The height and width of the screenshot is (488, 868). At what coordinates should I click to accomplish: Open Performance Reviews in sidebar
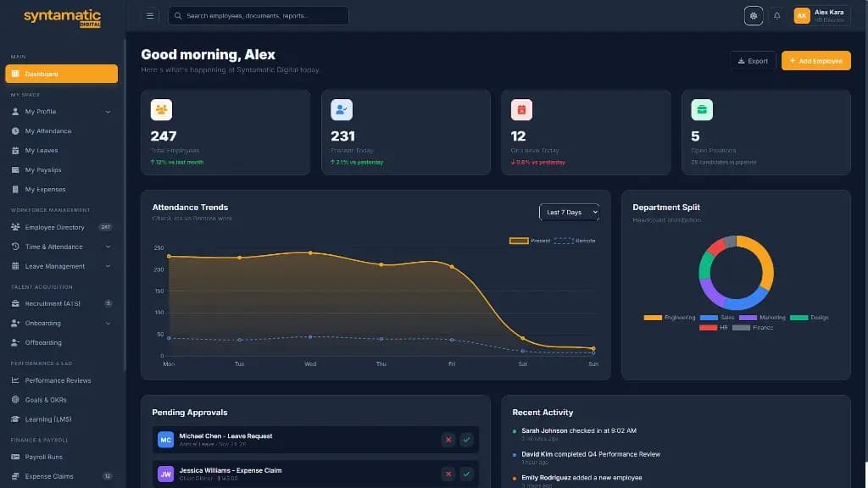[x=61, y=380]
